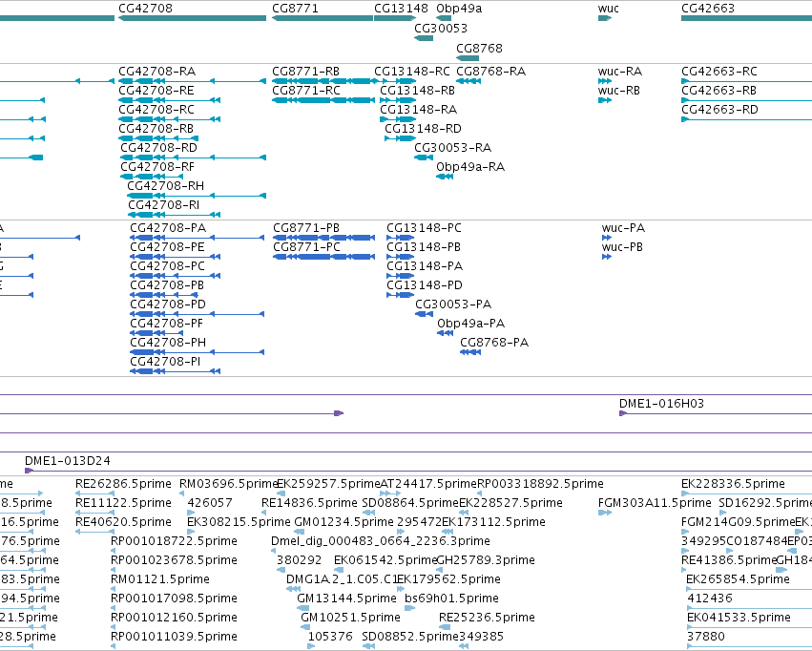Image resolution: width=812 pixels, height=651 pixels.
Task: Select transcript CG30053-RA
Action: (424, 157)
